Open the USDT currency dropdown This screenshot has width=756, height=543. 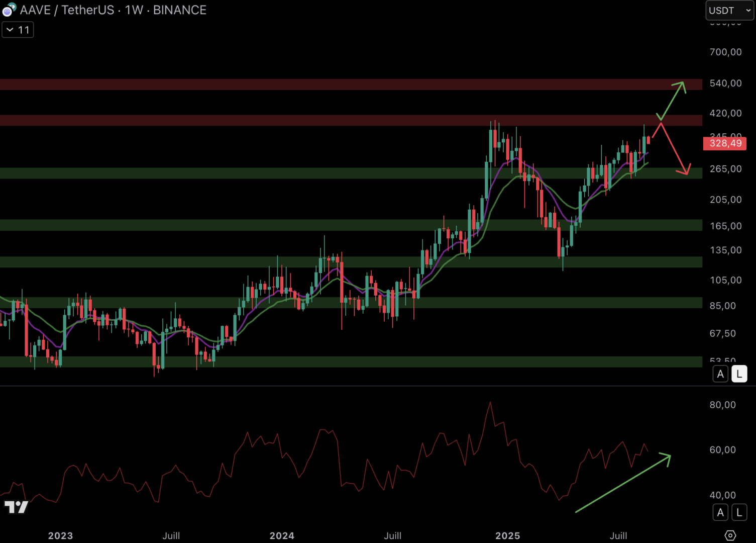pyautogui.click(x=730, y=10)
